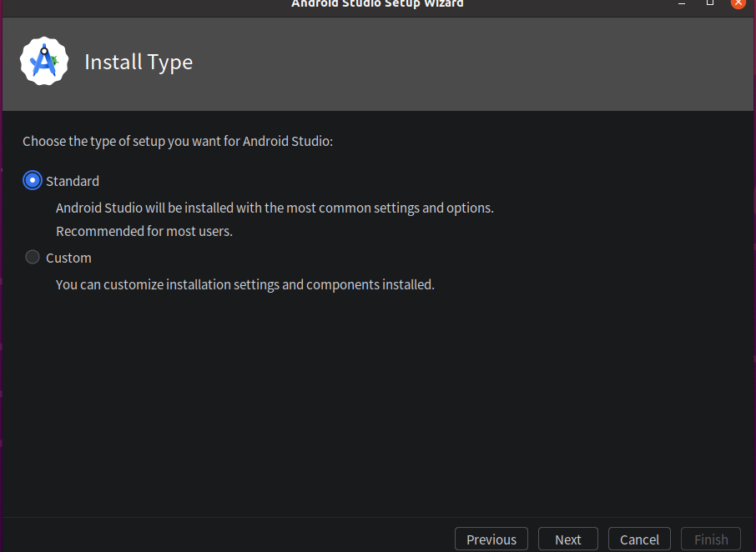
Task: Click the Custom option label text
Action: [68, 258]
